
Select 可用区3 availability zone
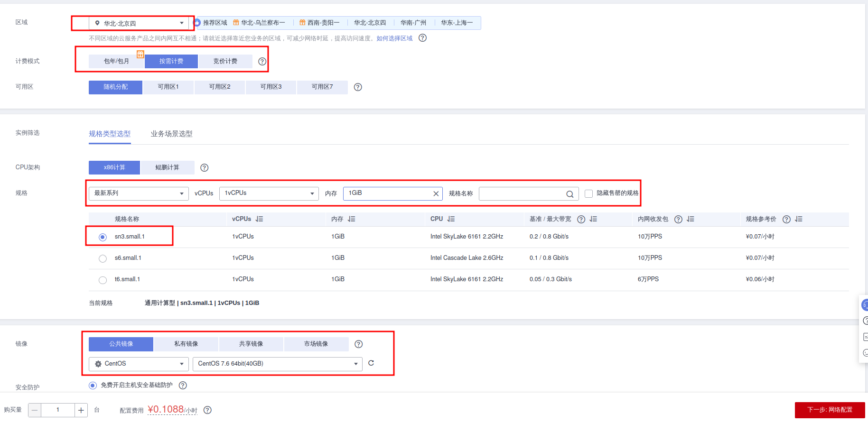coord(271,87)
